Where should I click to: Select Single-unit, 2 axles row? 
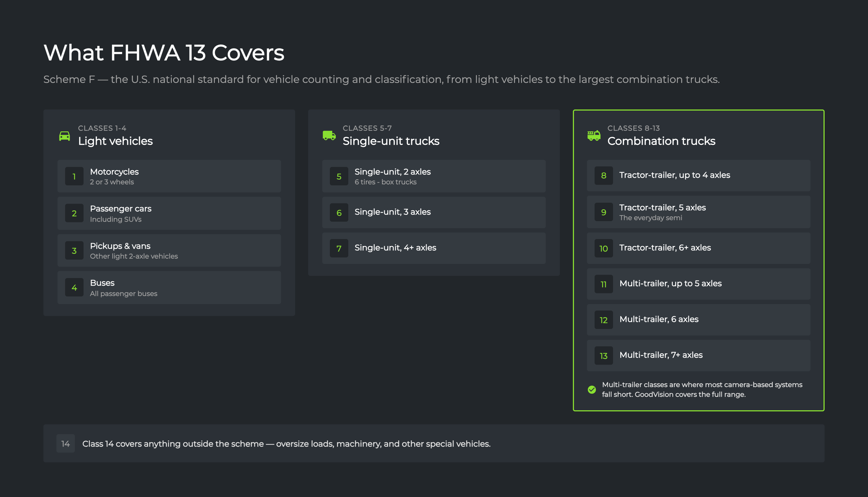434,176
